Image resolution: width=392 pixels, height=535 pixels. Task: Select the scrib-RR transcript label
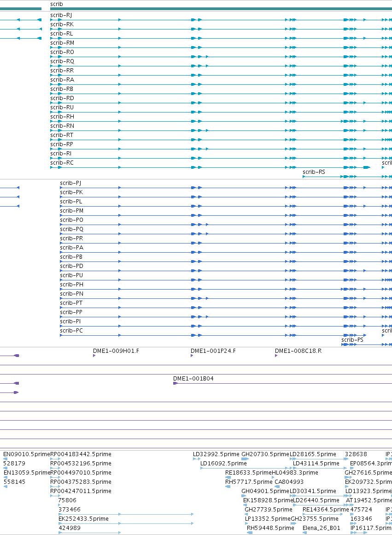click(62, 70)
